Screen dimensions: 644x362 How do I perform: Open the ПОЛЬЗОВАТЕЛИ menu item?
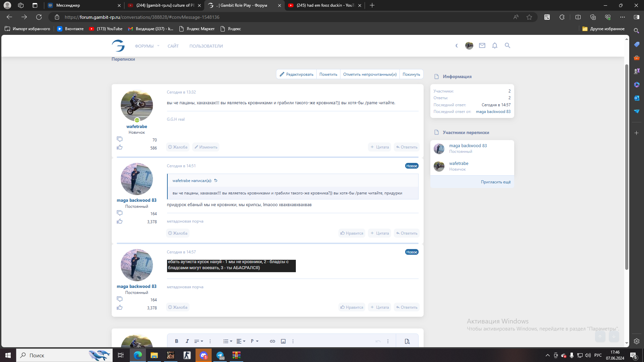pos(206,46)
